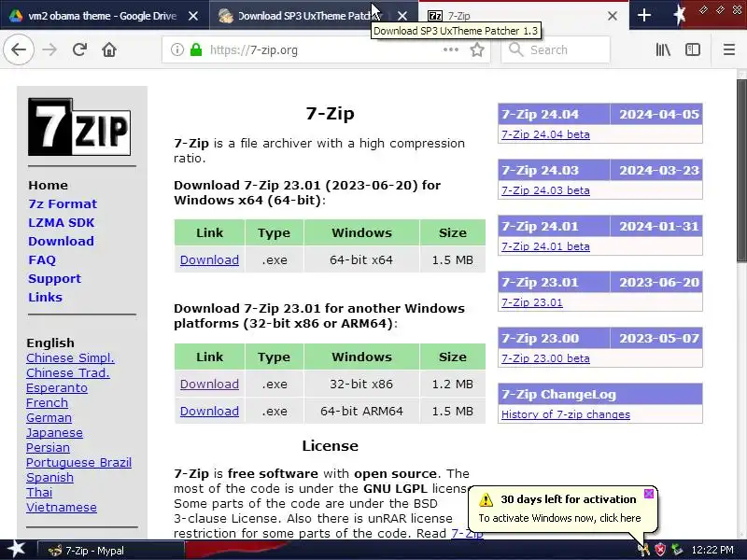Switch language to Thai
The image size is (747, 560).
click(x=39, y=493)
